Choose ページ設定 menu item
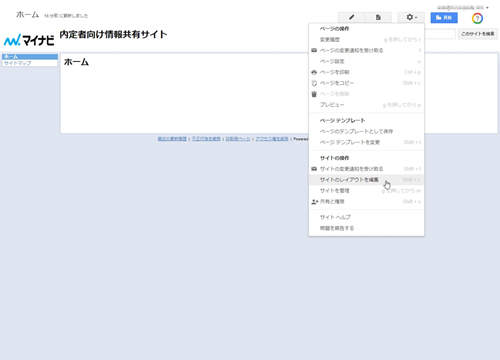Screen dimensions: 500x360 tap(366, 61)
